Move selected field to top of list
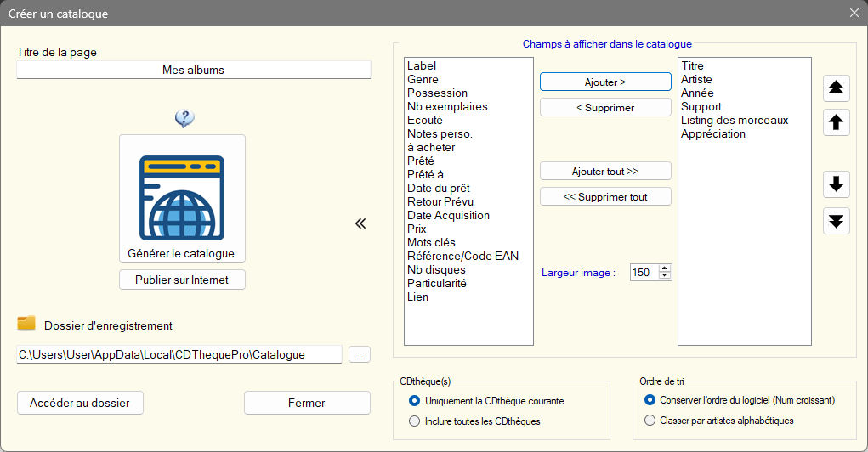This screenshot has width=868, height=452. tap(837, 88)
